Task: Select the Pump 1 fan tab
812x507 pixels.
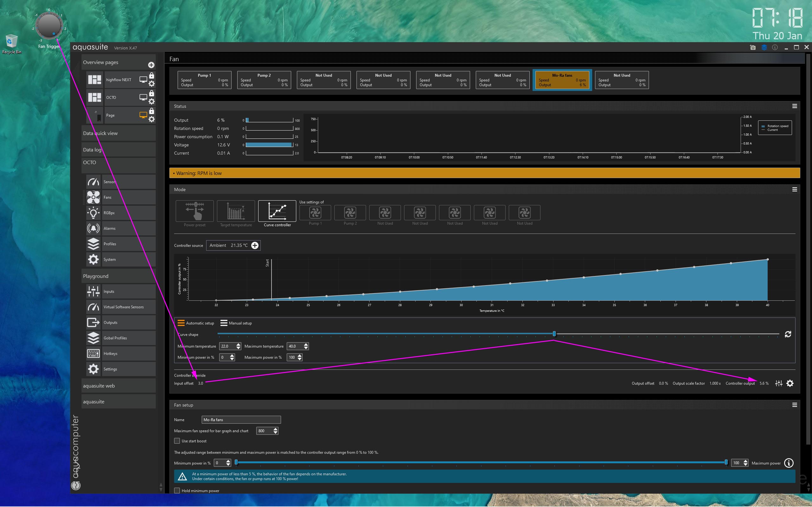Action: click(204, 80)
